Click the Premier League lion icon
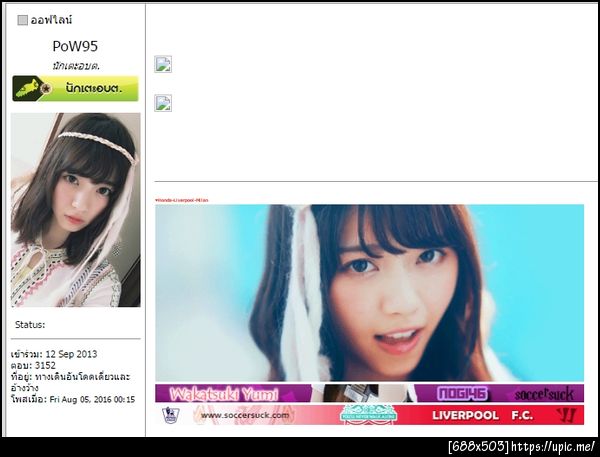The width and height of the screenshot is (600, 457). click(171, 415)
